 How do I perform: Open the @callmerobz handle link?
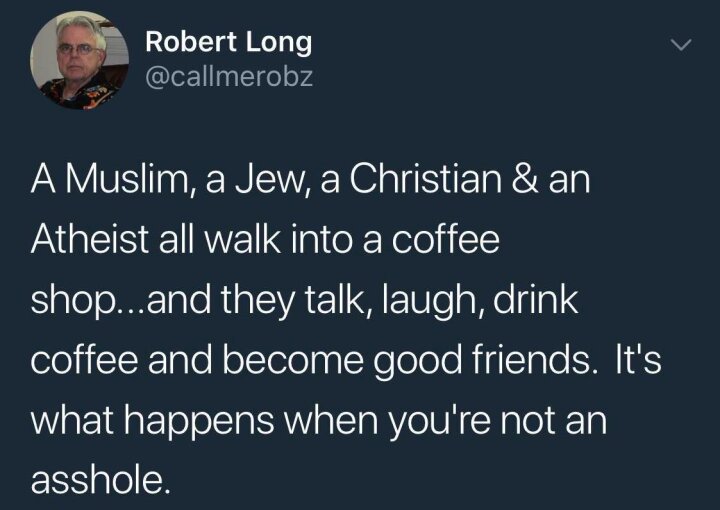pos(229,77)
